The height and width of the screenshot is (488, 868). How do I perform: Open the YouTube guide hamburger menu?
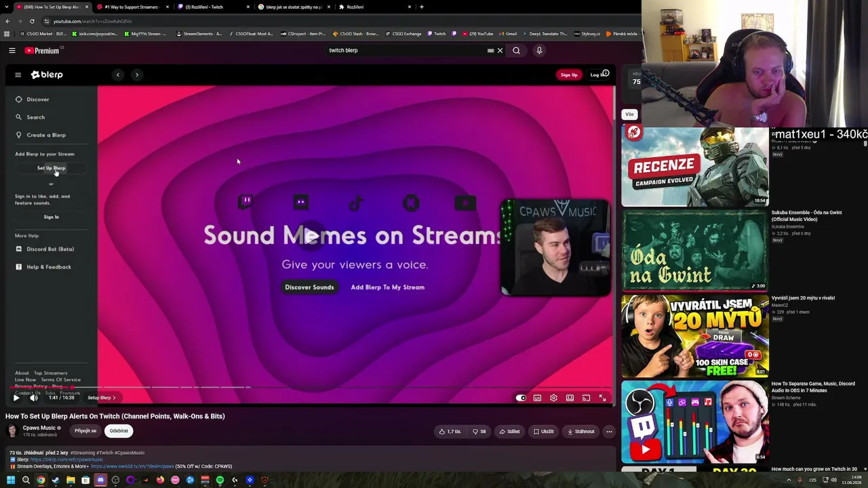pyautogui.click(x=12, y=50)
